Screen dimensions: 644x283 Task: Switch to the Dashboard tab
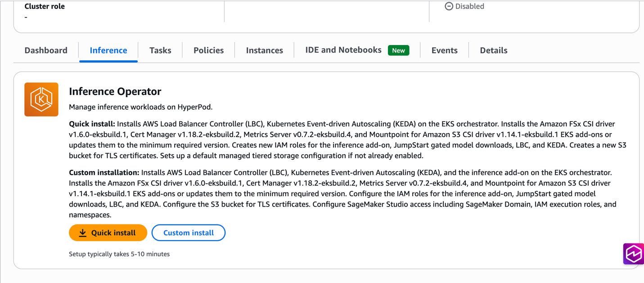45,50
